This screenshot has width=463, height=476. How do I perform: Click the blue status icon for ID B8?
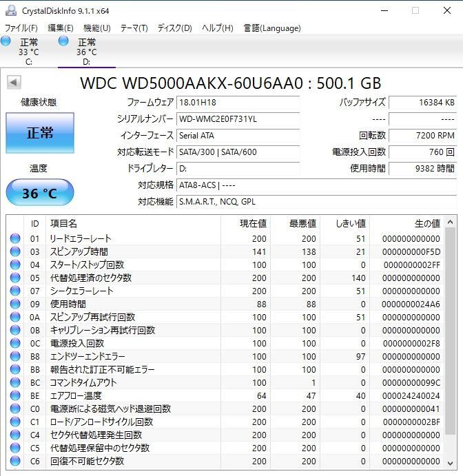15,356
